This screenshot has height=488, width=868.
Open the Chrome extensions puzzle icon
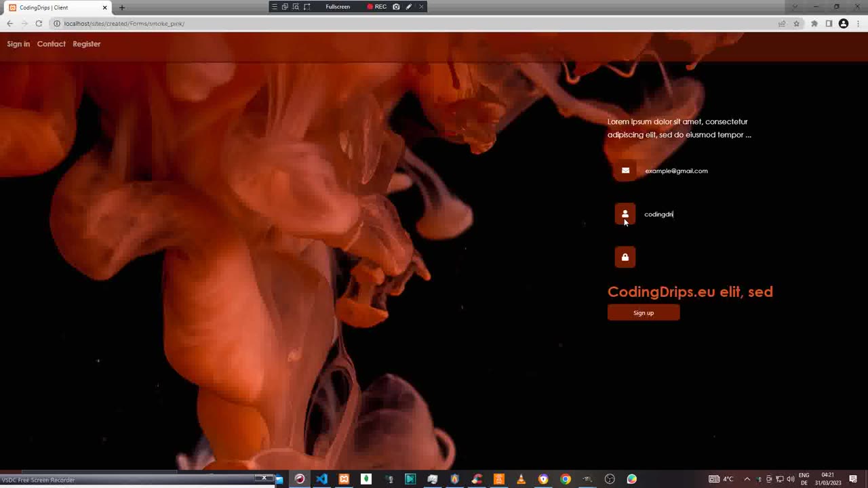814,24
